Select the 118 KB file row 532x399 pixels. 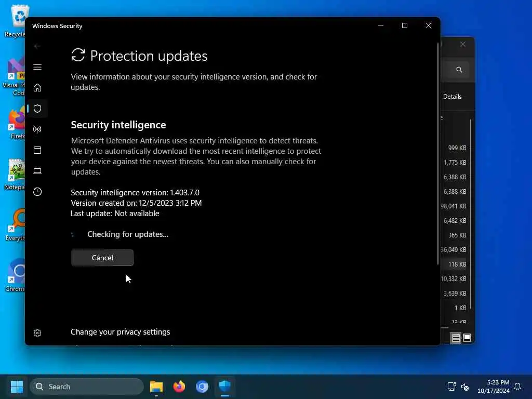454,264
